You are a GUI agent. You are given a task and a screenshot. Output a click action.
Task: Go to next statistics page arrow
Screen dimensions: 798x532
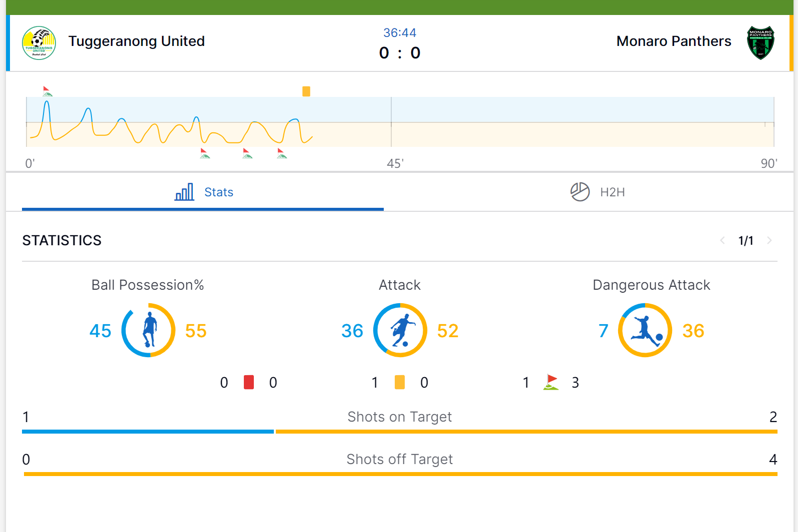coord(770,240)
